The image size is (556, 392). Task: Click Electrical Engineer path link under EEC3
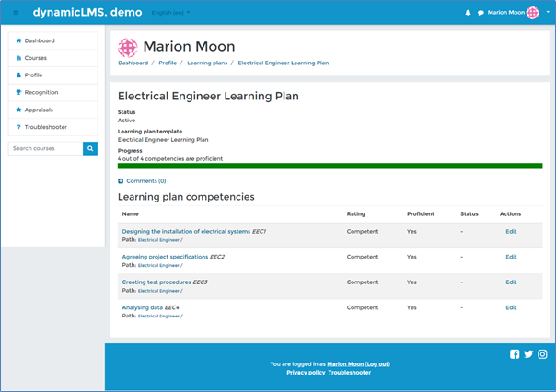[x=158, y=291]
